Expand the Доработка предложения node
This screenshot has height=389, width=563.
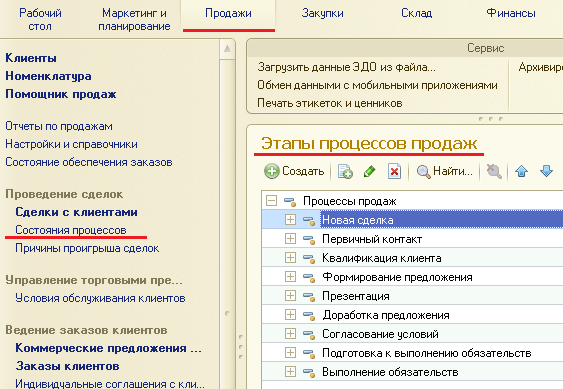tap(290, 315)
